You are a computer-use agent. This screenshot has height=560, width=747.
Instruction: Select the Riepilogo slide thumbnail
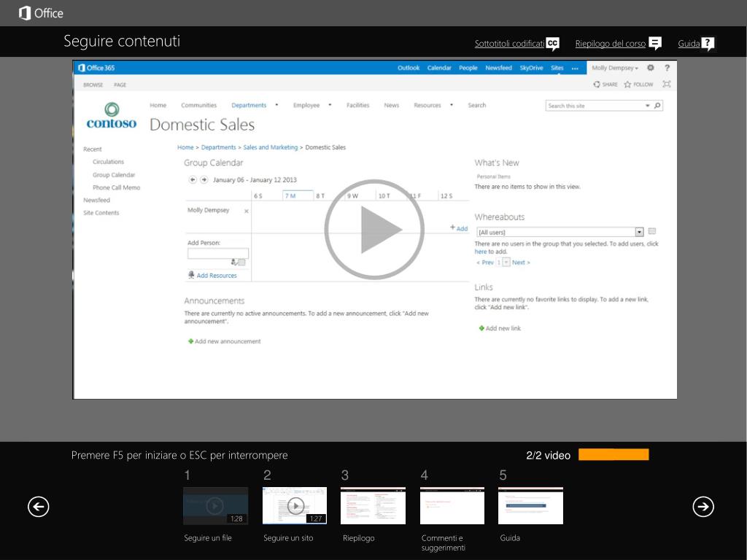click(373, 506)
